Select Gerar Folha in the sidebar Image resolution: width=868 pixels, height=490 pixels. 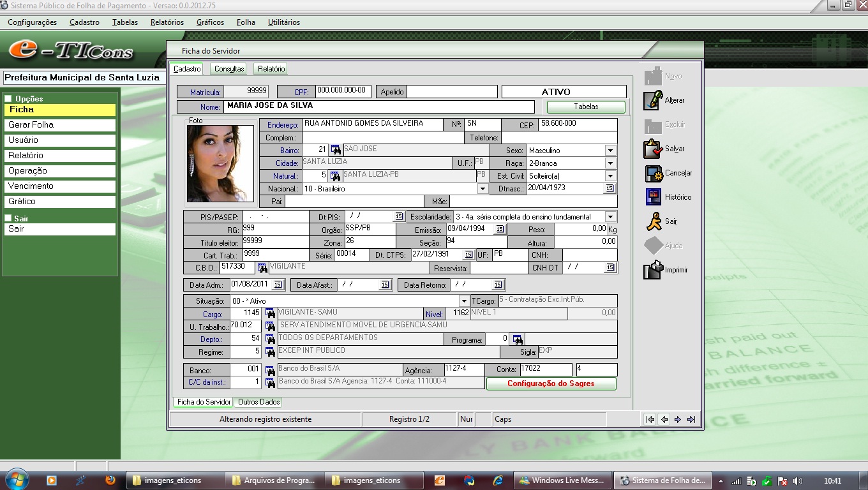click(60, 125)
